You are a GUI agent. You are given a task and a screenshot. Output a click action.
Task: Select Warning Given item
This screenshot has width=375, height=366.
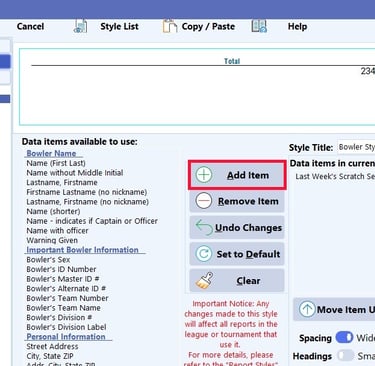[52, 240]
